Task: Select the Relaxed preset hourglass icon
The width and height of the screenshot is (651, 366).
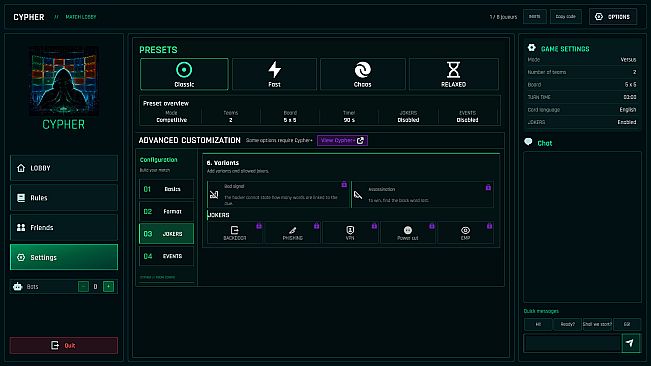Action: pyautogui.click(x=453, y=70)
